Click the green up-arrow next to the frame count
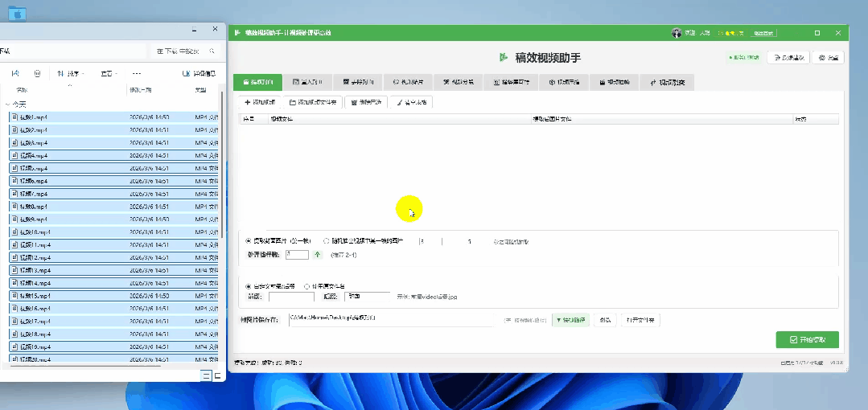The height and width of the screenshot is (410, 868). pos(317,255)
